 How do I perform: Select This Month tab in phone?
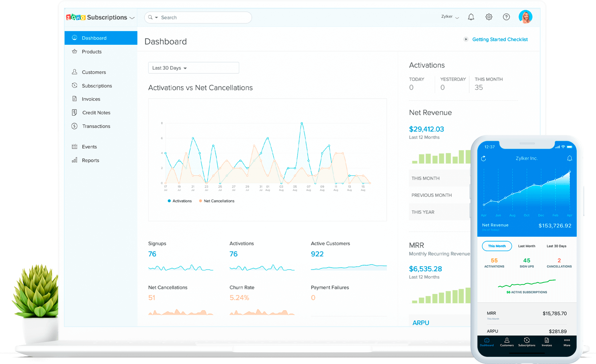pyautogui.click(x=497, y=246)
